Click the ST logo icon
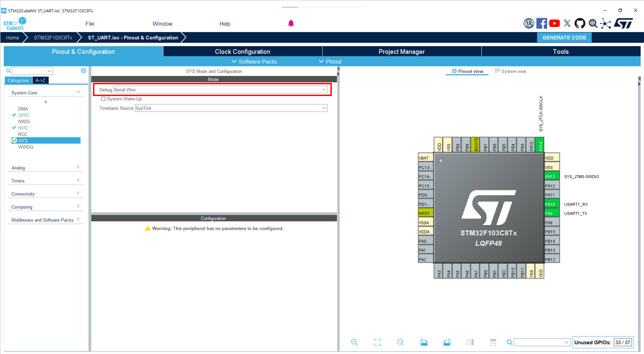This screenshot has width=644, height=354. click(624, 23)
